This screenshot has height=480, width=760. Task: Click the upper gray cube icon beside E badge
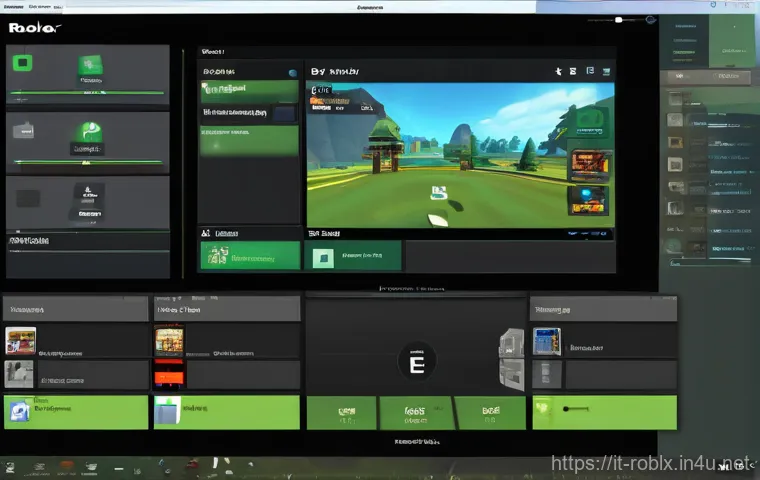(511, 343)
